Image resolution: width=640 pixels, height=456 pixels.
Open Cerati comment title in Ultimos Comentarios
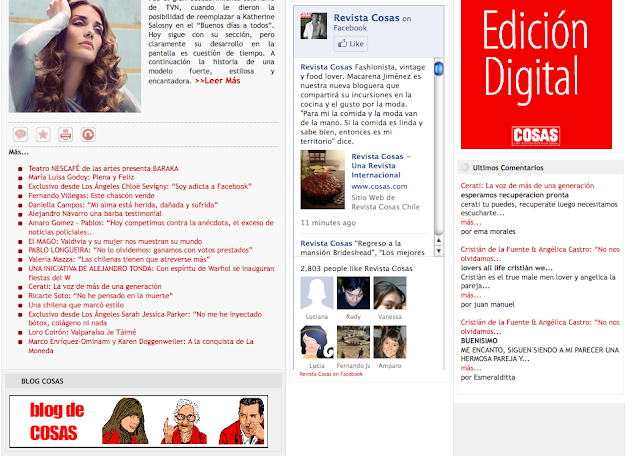(527, 186)
